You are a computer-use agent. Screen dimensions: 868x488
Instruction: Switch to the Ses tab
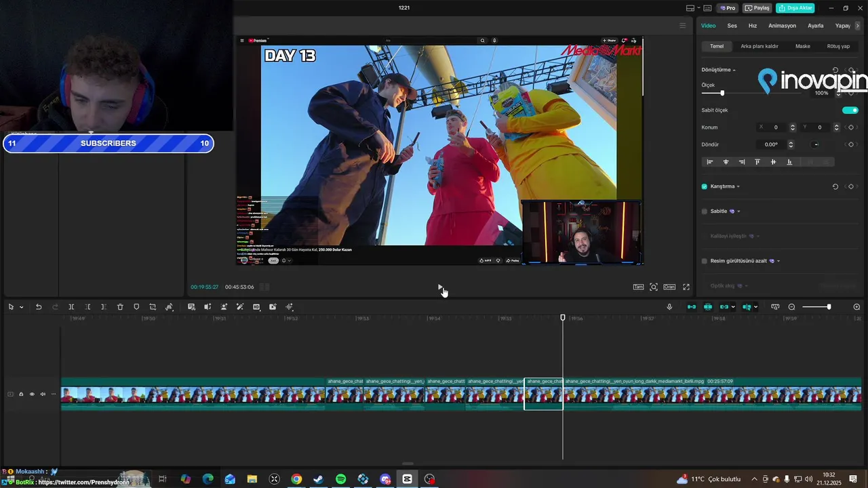pos(732,26)
